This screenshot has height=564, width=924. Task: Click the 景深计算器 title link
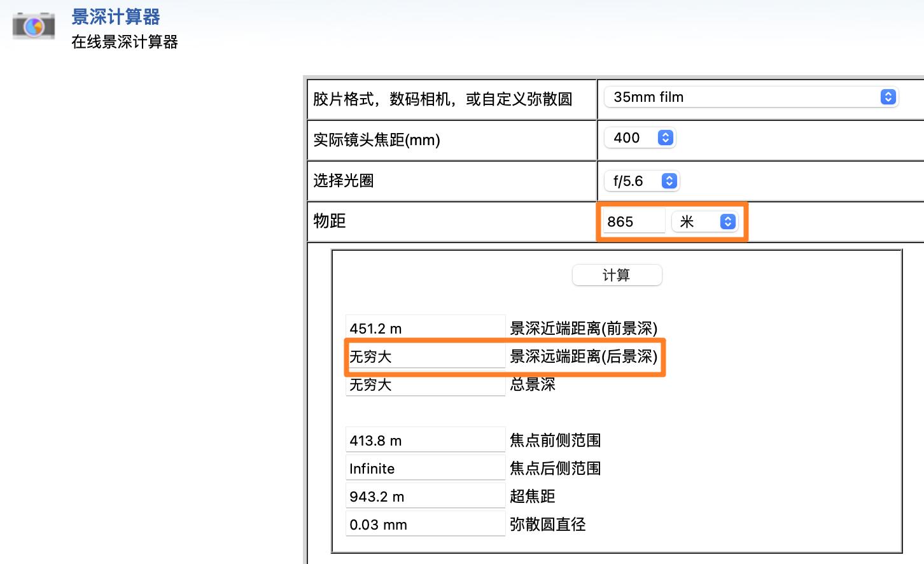tap(116, 17)
